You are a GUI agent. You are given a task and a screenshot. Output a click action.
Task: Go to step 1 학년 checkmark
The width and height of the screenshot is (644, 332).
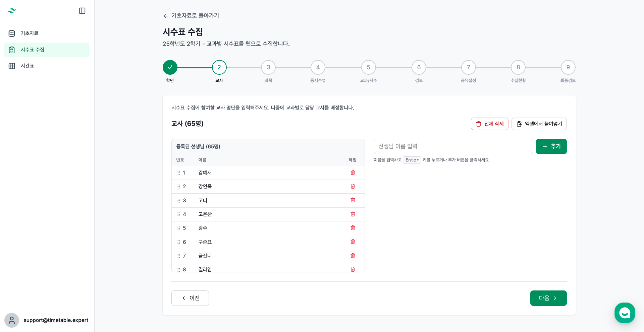tap(170, 67)
